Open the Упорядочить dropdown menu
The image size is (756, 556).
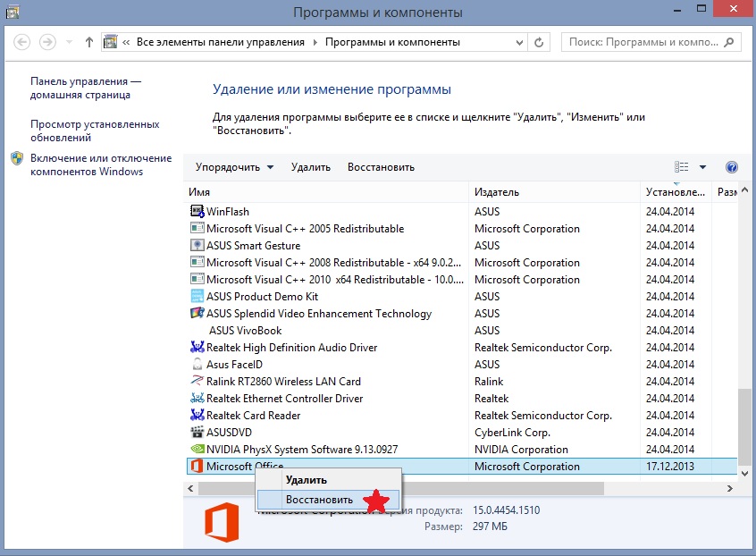pos(234,167)
